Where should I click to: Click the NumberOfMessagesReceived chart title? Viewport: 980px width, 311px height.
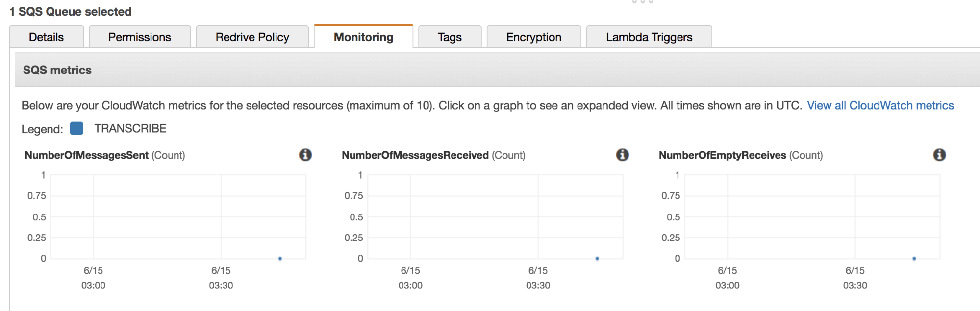click(415, 155)
